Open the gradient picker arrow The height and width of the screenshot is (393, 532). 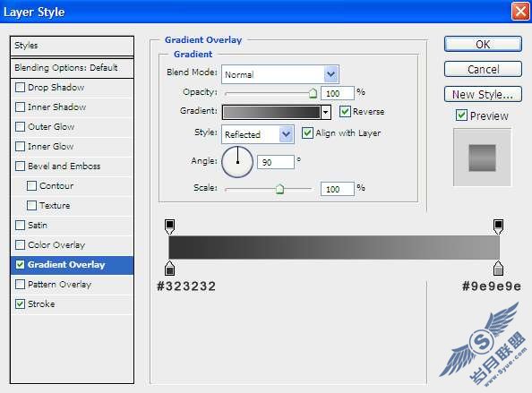point(326,112)
